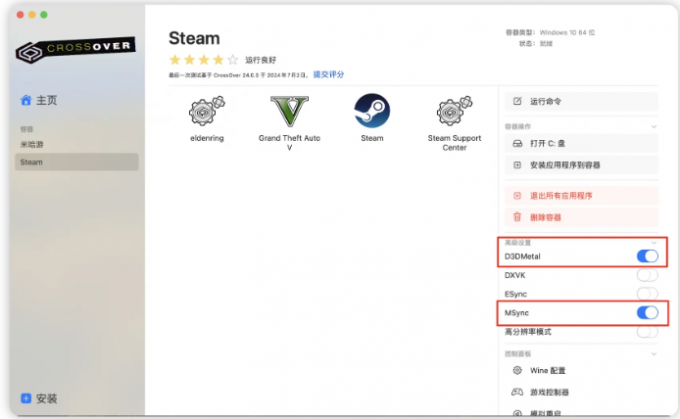This screenshot has width=680, height=419.
Task: Open the Grand Theft Auto V icon
Action: tap(289, 111)
